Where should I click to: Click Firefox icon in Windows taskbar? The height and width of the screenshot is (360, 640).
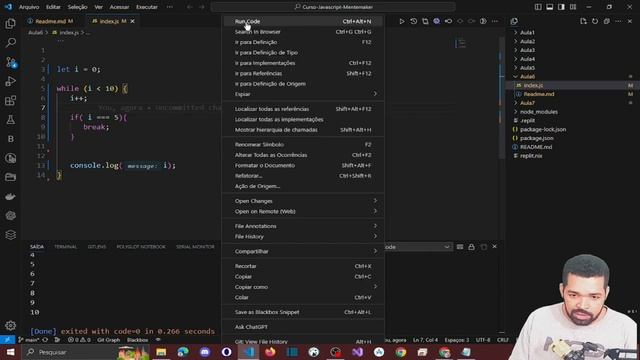(x=270, y=352)
